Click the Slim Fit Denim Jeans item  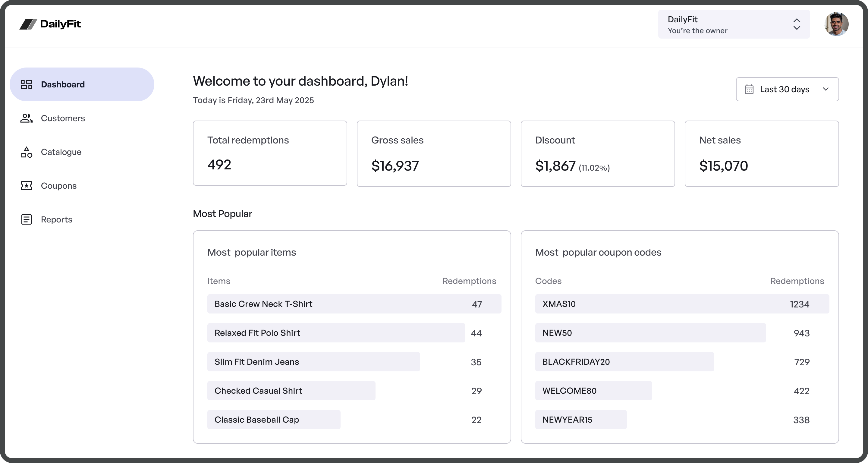[313, 362]
